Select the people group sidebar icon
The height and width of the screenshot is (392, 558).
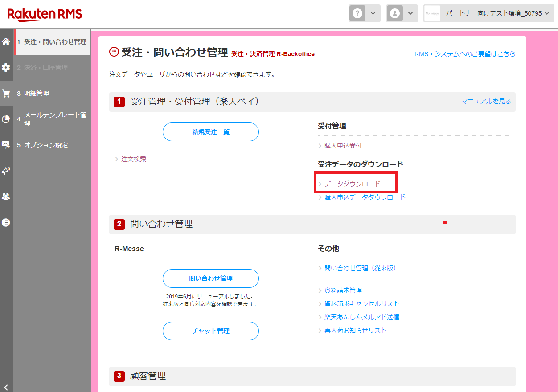pos(6,196)
